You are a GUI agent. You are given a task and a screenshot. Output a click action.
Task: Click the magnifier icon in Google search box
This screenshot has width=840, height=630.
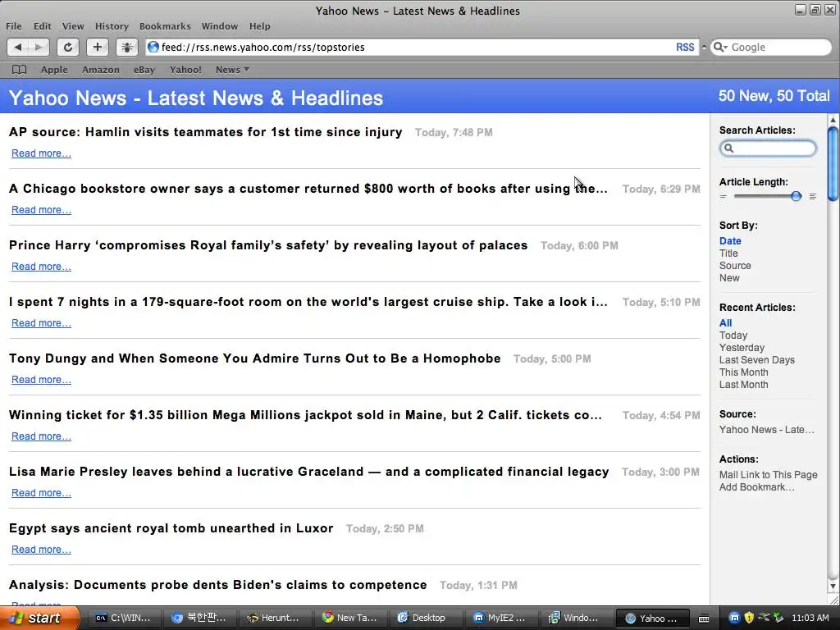[720, 47]
